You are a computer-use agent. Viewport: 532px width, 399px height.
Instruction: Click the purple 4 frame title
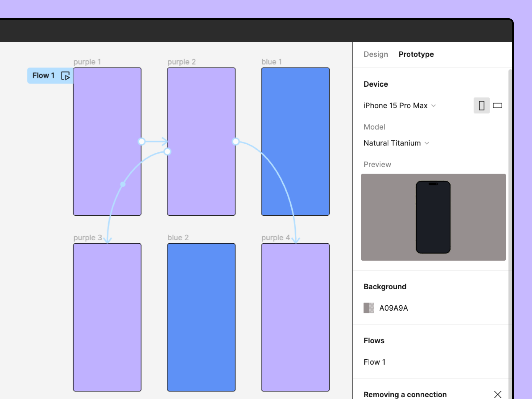click(276, 238)
